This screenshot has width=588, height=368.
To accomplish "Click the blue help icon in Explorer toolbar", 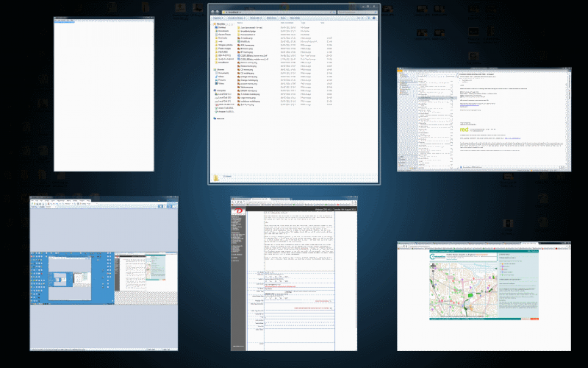I will pos(374,17).
